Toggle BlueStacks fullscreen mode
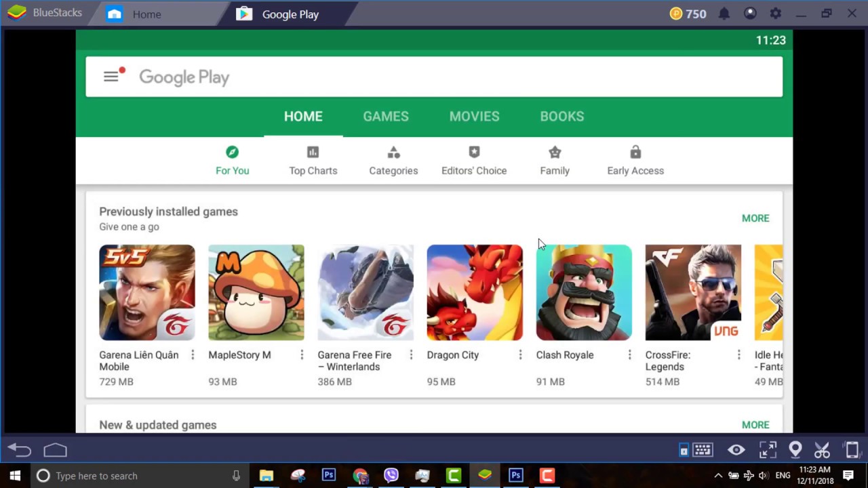Viewport: 868px width, 488px height. (768, 450)
